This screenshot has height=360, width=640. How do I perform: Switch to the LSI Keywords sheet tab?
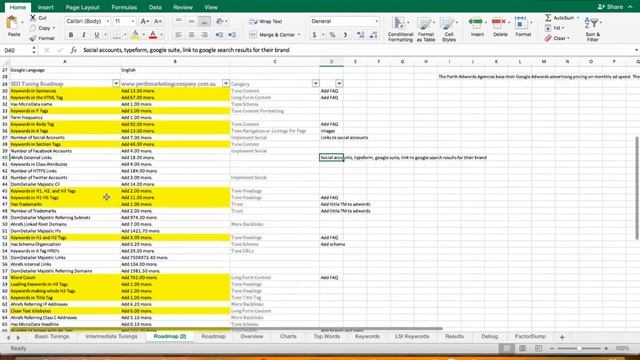pos(412,337)
